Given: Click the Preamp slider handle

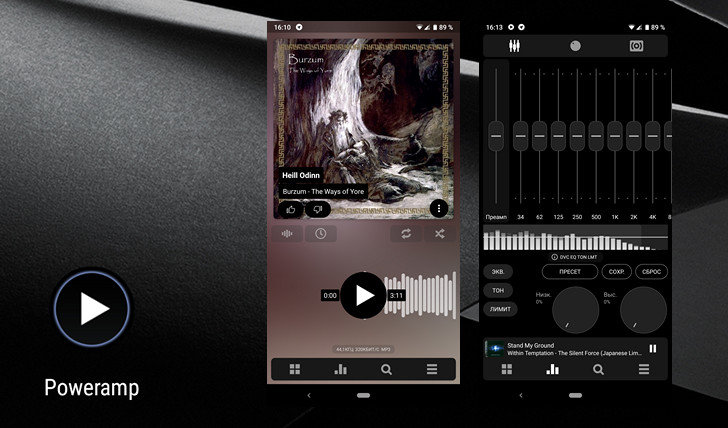Looking at the screenshot, I should click(x=496, y=136).
